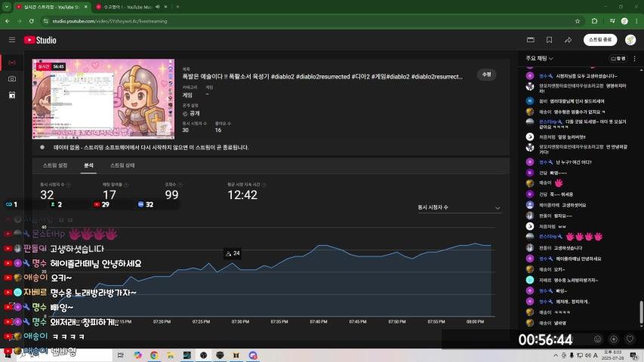This screenshot has width=644, height=362.
Task: Expand the 주요 채팅 chat mode dropdown
Action: click(539, 58)
